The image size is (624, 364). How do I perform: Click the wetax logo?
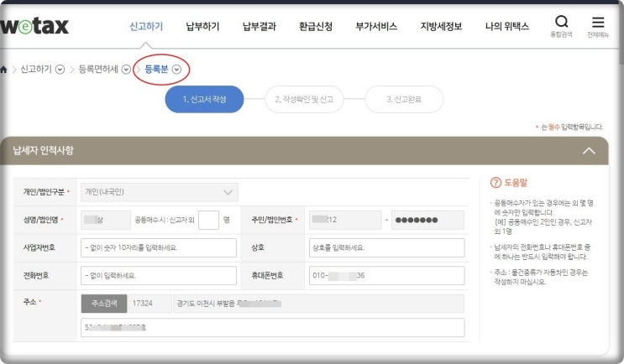[34, 26]
